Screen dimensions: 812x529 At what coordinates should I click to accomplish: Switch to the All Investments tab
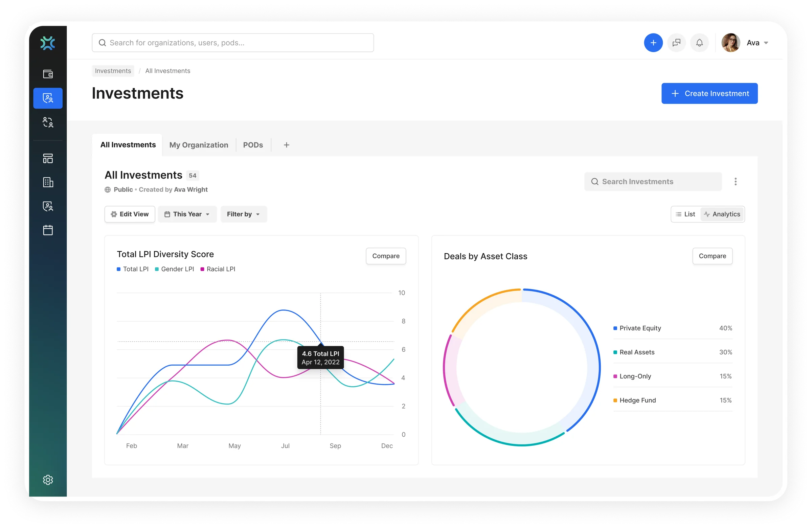pyautogui.click(x=128, y=145)
